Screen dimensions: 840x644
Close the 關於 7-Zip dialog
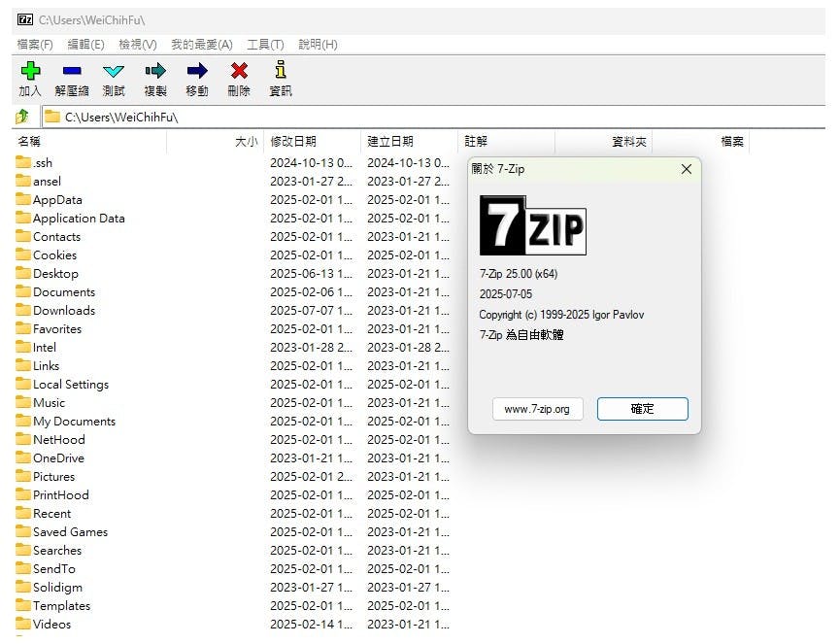point(687,169)
